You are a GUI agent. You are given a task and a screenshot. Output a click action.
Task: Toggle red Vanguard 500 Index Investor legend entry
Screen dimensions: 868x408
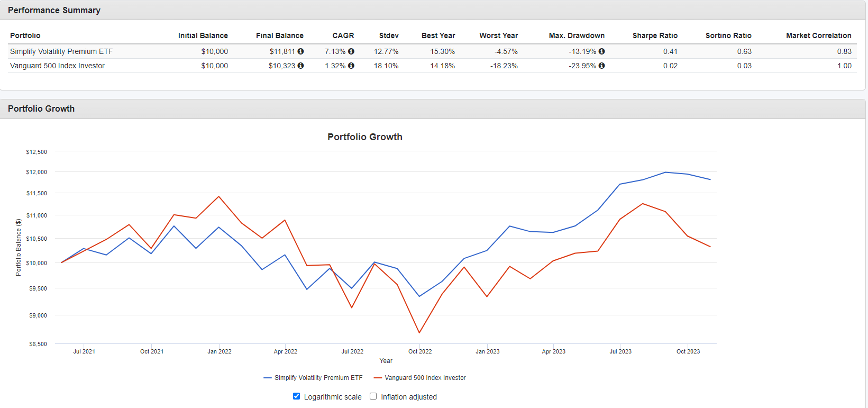click(420, 378)
